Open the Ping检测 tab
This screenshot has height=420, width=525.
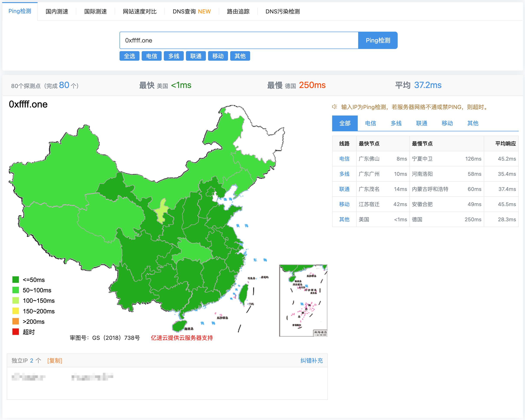pyautogui.click(x=20, y=11)
